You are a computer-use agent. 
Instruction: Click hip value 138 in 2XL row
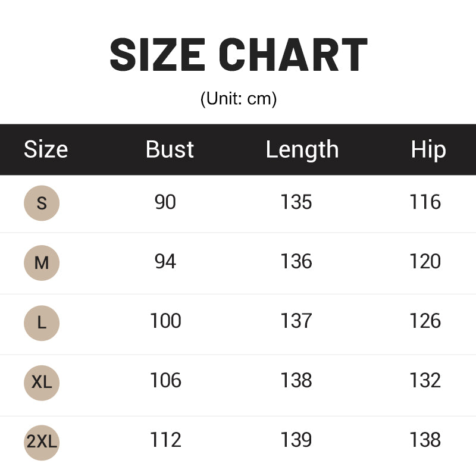tap(425, 440)
